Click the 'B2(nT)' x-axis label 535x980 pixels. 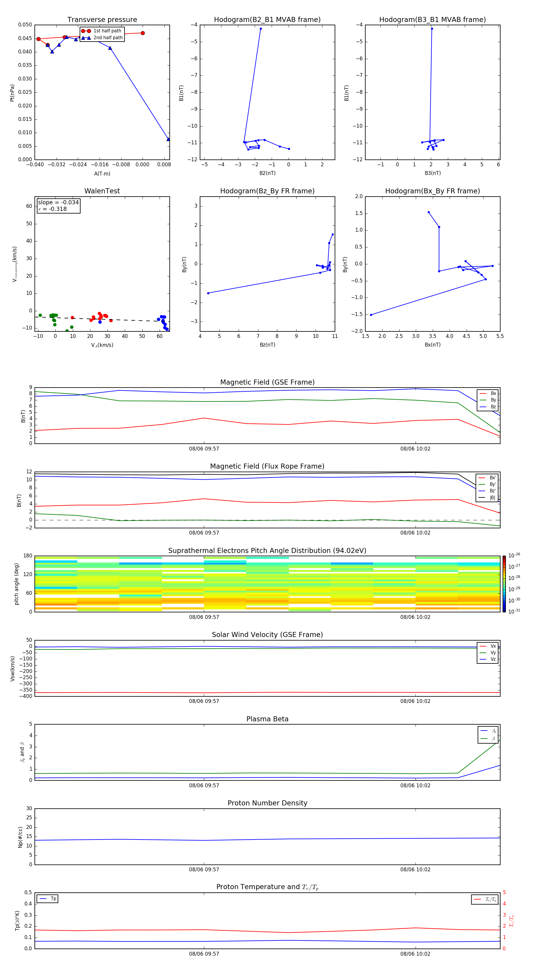(x=267, y=173)
